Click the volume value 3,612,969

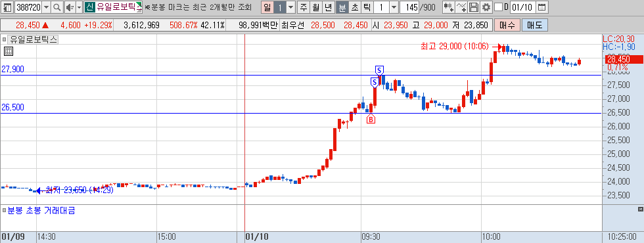[141, 26]
